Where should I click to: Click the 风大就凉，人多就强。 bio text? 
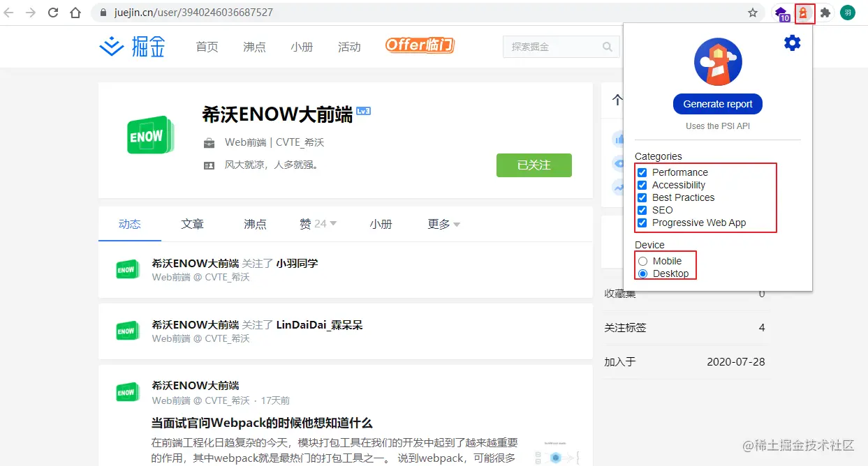tap(272, 165)
